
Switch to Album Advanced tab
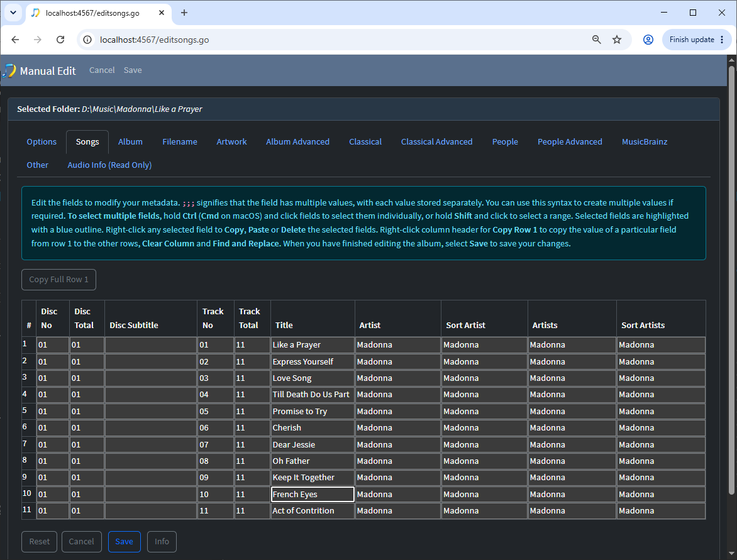[297, 142]
